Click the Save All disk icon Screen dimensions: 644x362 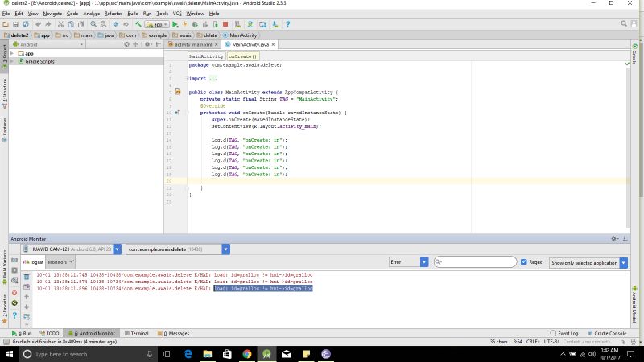15,24
